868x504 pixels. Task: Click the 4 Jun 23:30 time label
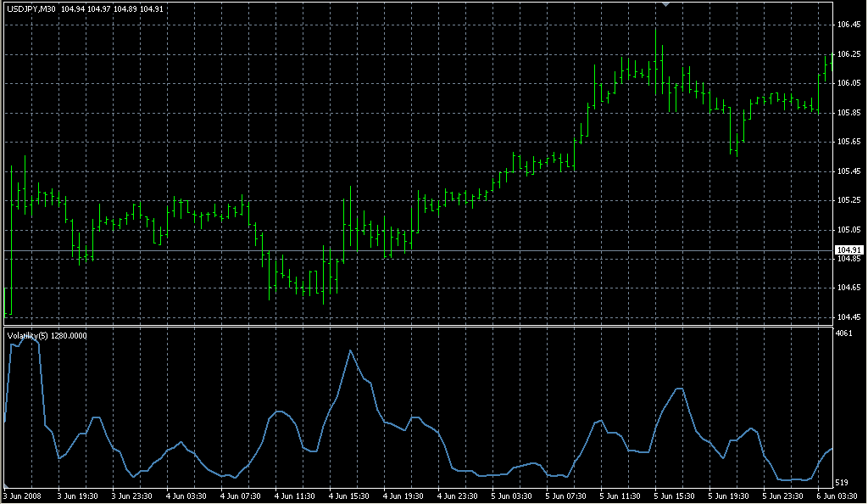click(x=457, y=496)
